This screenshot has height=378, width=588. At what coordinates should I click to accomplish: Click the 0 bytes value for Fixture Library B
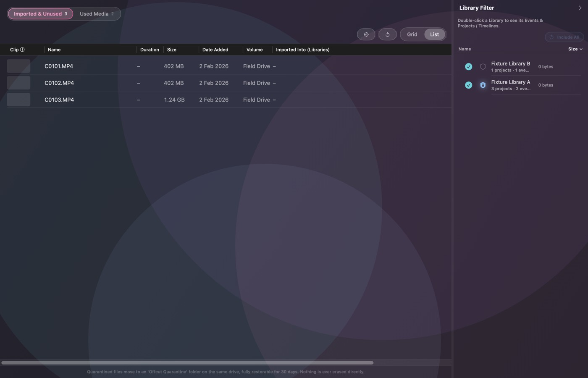click(x=546, y=67)
